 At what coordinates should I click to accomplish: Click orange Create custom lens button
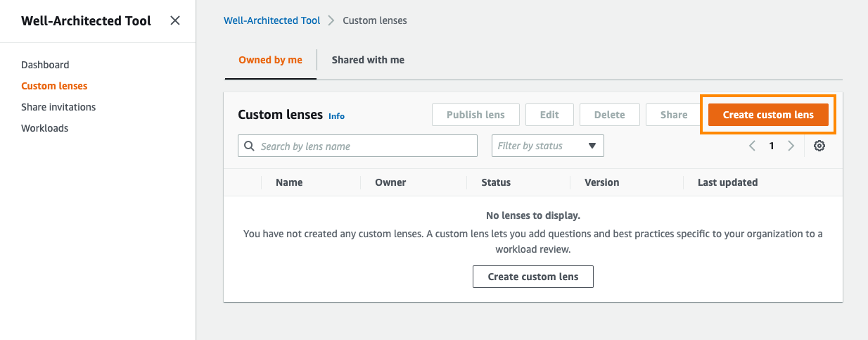pos(768,115)
